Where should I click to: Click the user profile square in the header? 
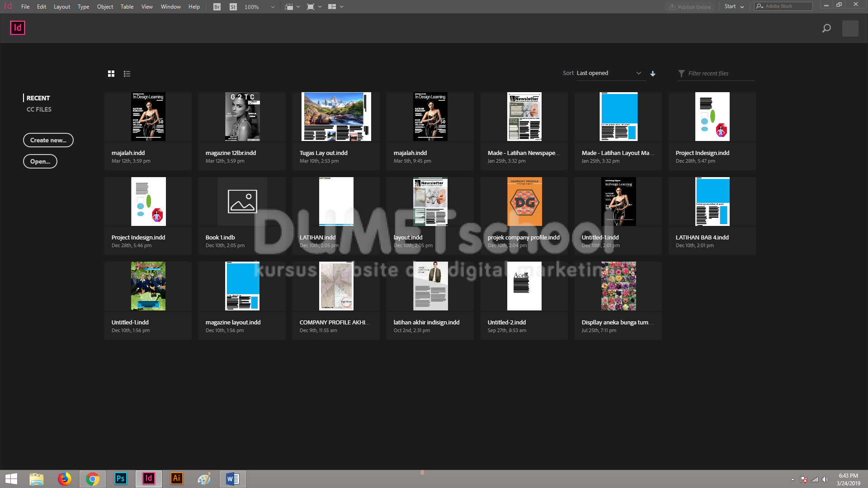pos(850,28)
